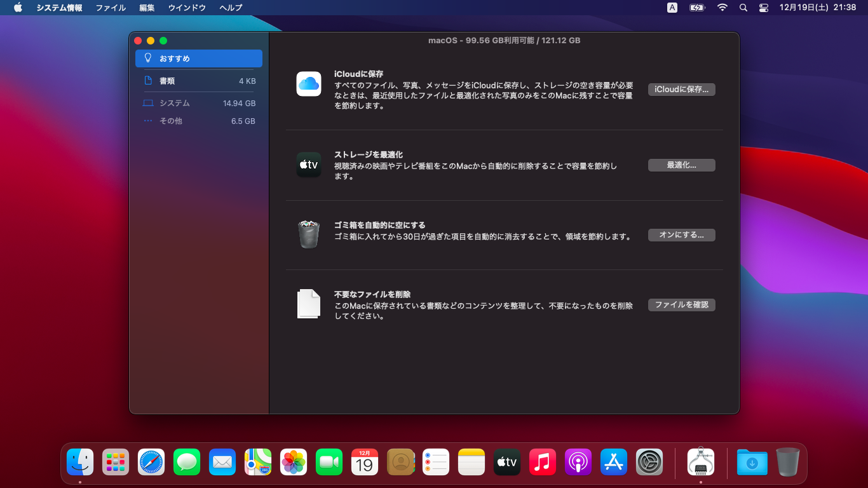Select おすすめ in the sidebar

click(198, 58)
